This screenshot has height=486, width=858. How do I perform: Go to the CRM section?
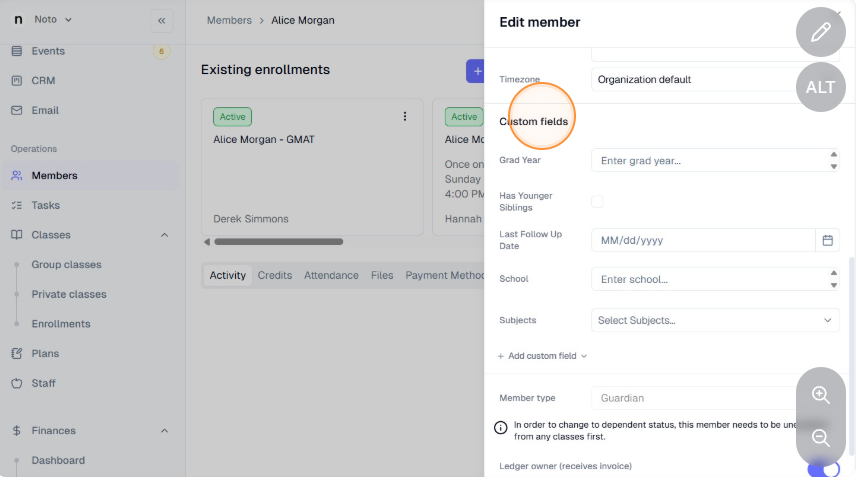coord(43,80)
